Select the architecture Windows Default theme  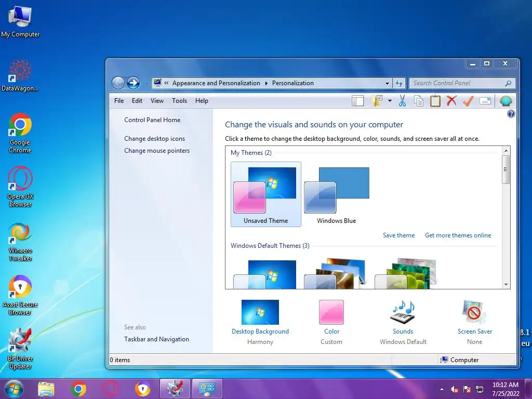click(x=335, y=274)
